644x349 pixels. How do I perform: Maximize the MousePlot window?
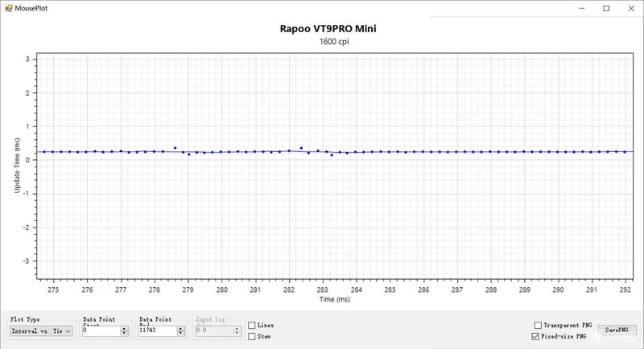point(606,8)
